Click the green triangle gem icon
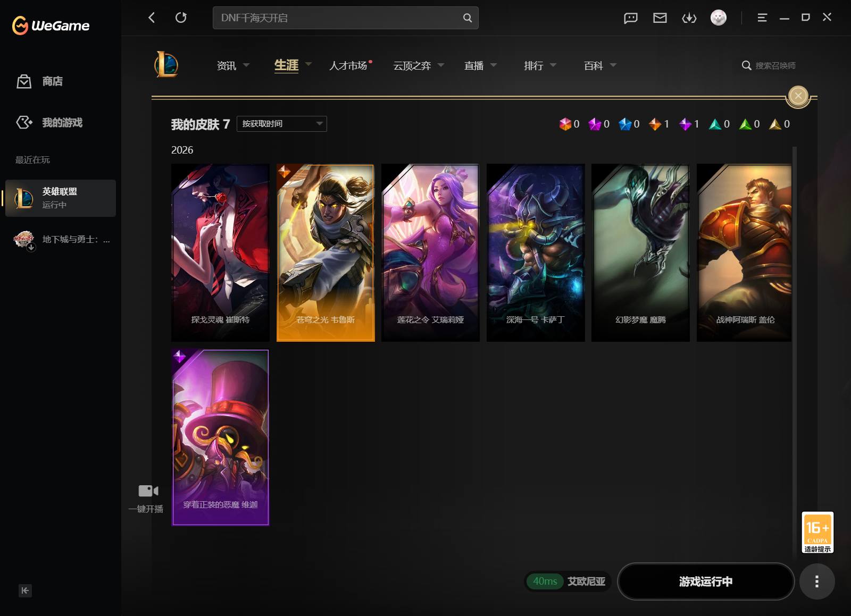 [x=745, y=124]
